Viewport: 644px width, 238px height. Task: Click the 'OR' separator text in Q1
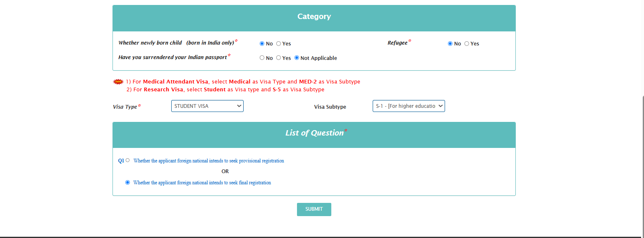click(x=225, y=171)
